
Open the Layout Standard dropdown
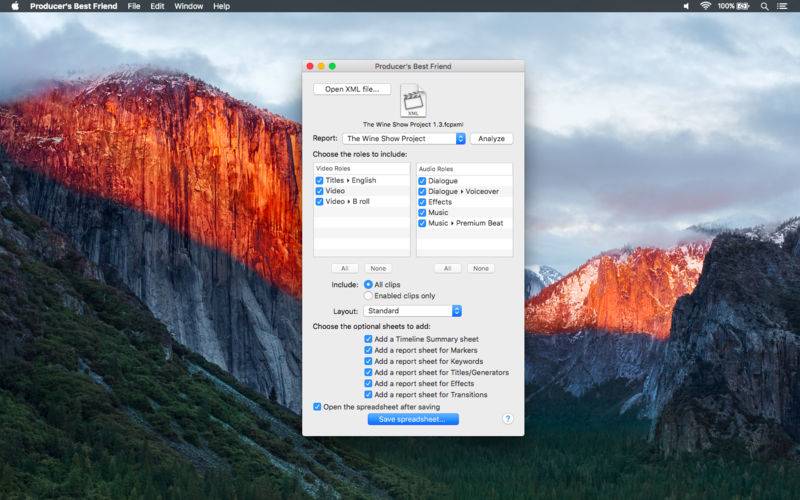[x=412, y=311]
